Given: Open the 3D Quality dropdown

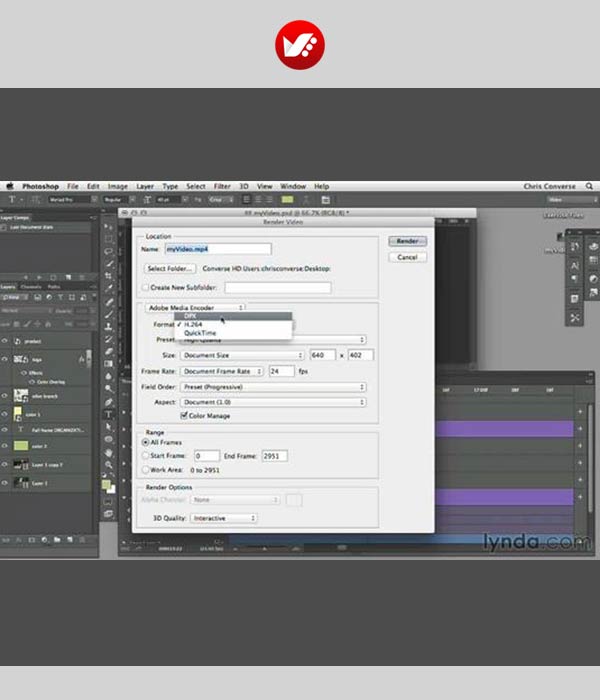Looking at the screenshot, I should tap(224, 518).
